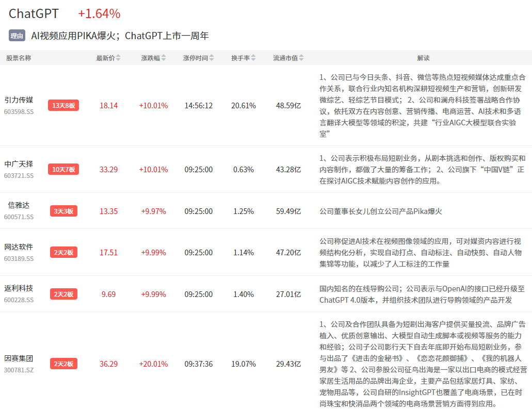This screenshot has height=411, width=532.
Task: Click the 理由 tag badge
Action: coord(17,36)
